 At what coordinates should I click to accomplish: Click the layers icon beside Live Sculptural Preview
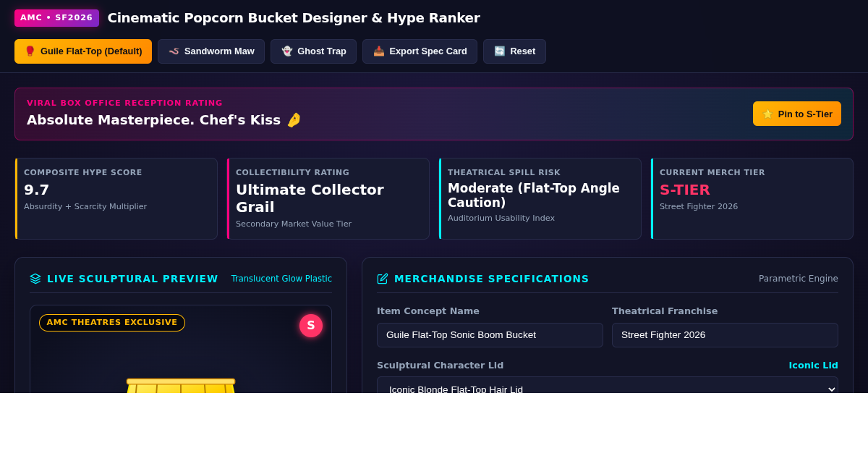pyautogui.click(x=35, y=279)
